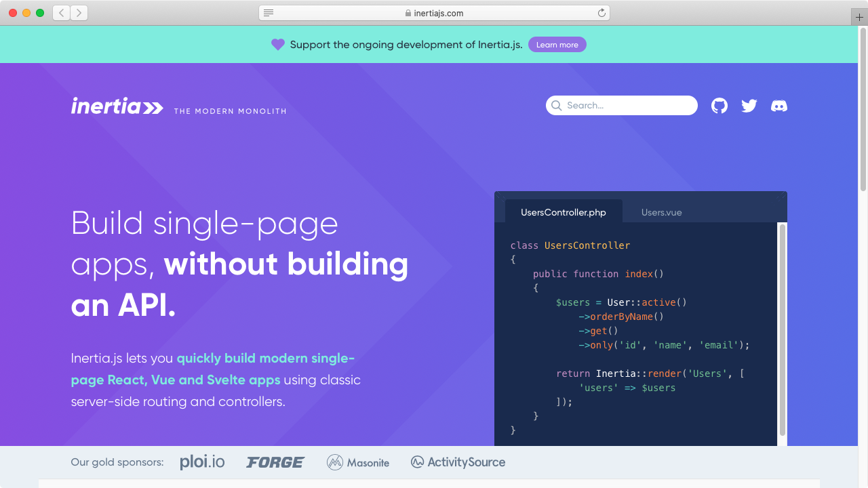868x488 pixels.
Task: Click the inertiajs.com address bar
Action: pos(434,13)
